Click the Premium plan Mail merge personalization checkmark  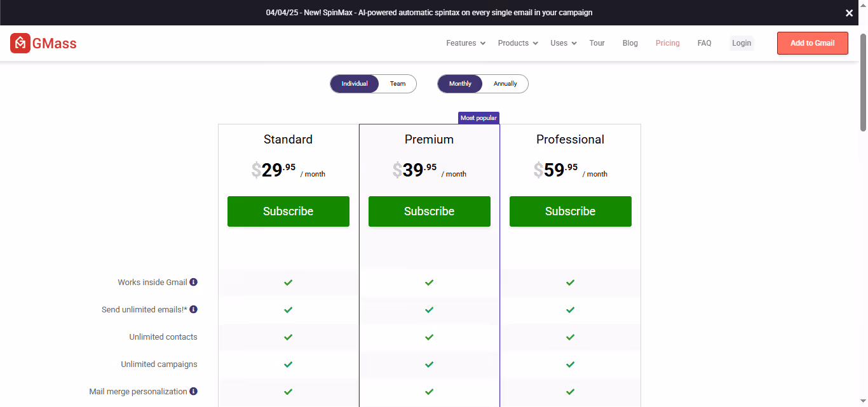click(x=429, y=392)
